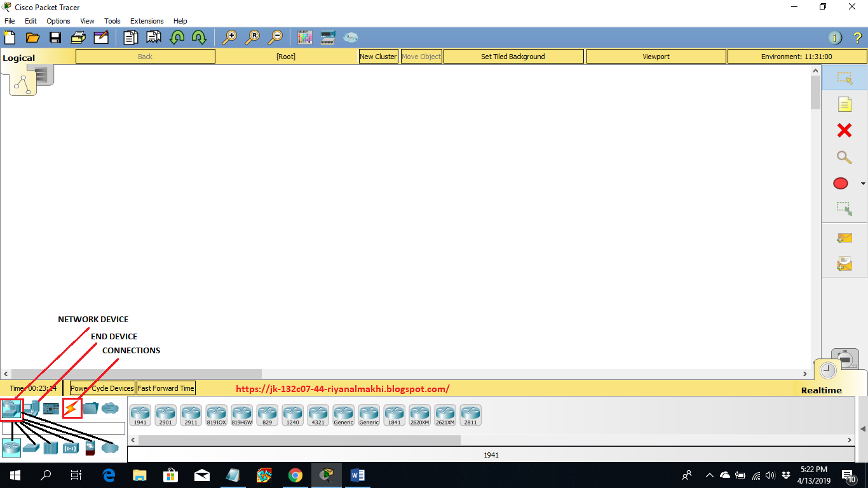The height and width of the screenshot is (488, 868).
Task: Click the Paste toolbar icon
Action: [x=153, y=37]
